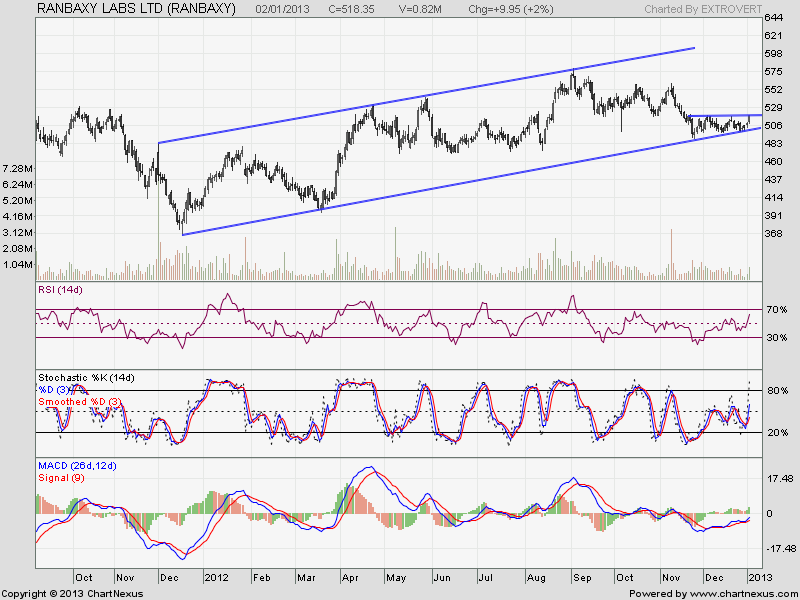
Task: Click the RANBAXY LABS LTD chart title
Action: [136, 9]
